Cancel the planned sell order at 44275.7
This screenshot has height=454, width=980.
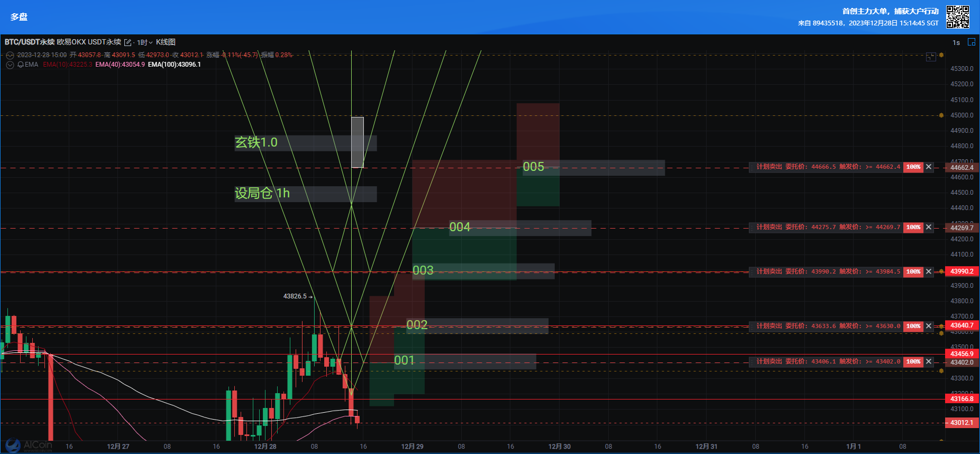point(928,227)
